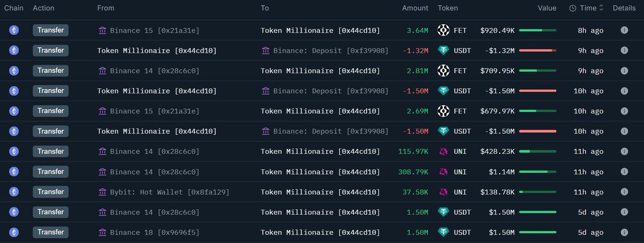644x243 pixels.
Task: Click the Transfer badge on the 3.64M FET row
Action: [51, 30]
